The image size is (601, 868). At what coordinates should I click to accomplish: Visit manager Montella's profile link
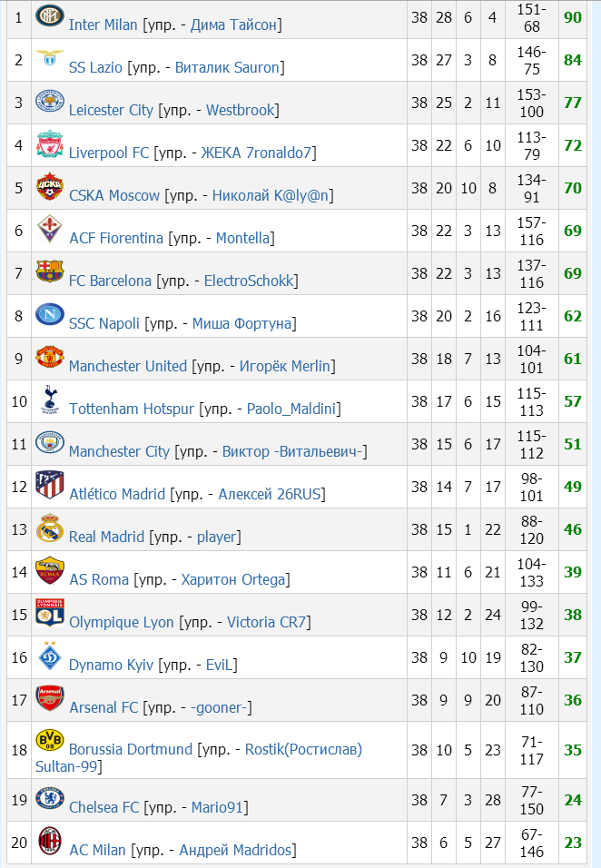point(243,239)
